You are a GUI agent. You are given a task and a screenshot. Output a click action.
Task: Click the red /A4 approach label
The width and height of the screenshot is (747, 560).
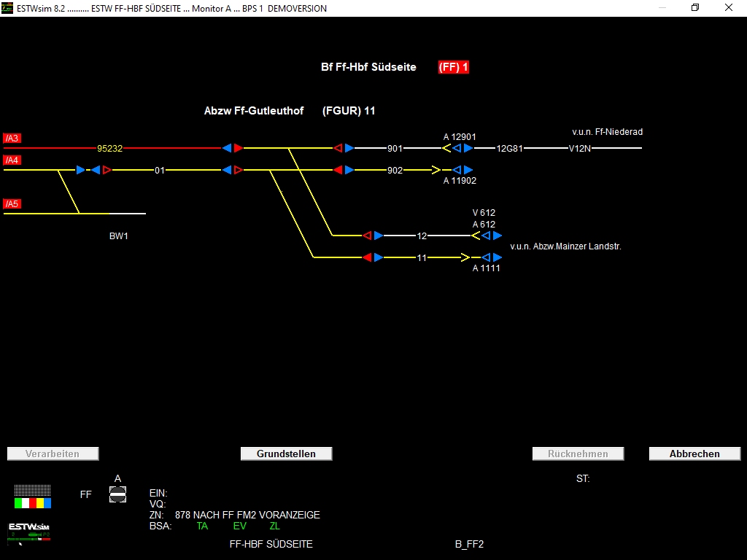tap(12, 160)
